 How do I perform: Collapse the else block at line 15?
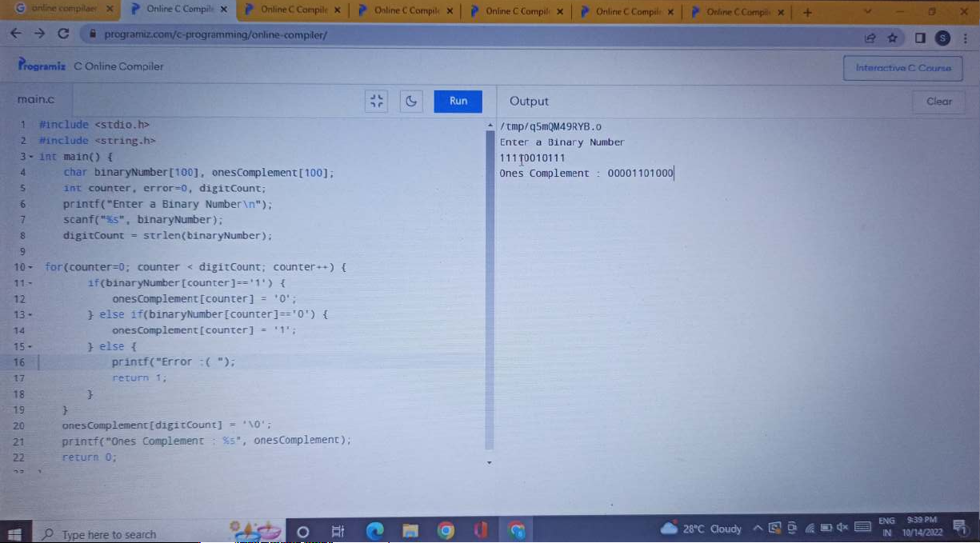click(31, 346)
